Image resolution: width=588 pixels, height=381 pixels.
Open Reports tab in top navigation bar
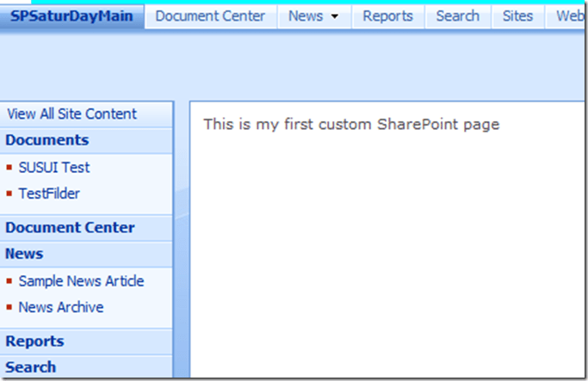click(x=387, y=16)
